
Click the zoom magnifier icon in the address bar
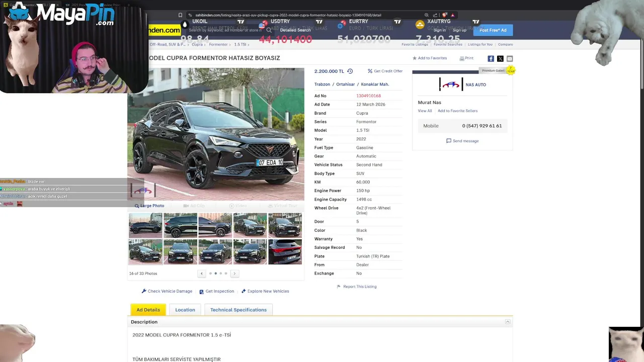[x=427, y=15]
